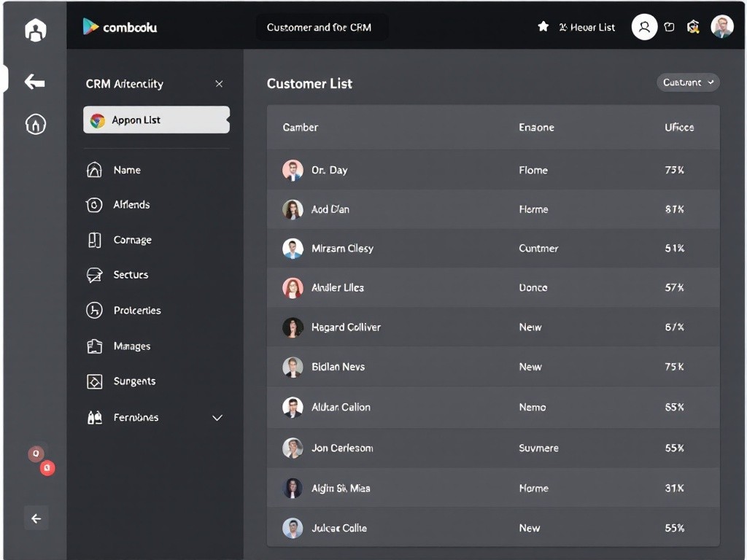Click the notifications gear icon in the header

pyautogui.click(x=692, y=26)
